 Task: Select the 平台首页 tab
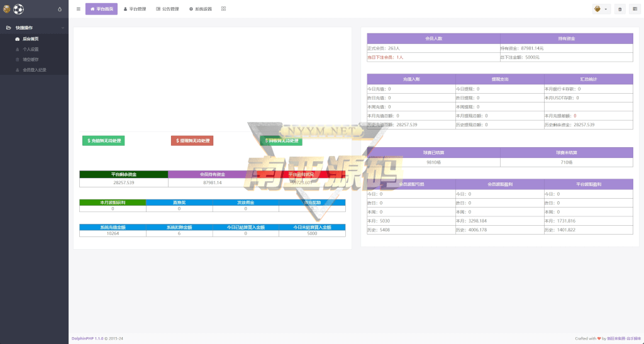point(101,9)
